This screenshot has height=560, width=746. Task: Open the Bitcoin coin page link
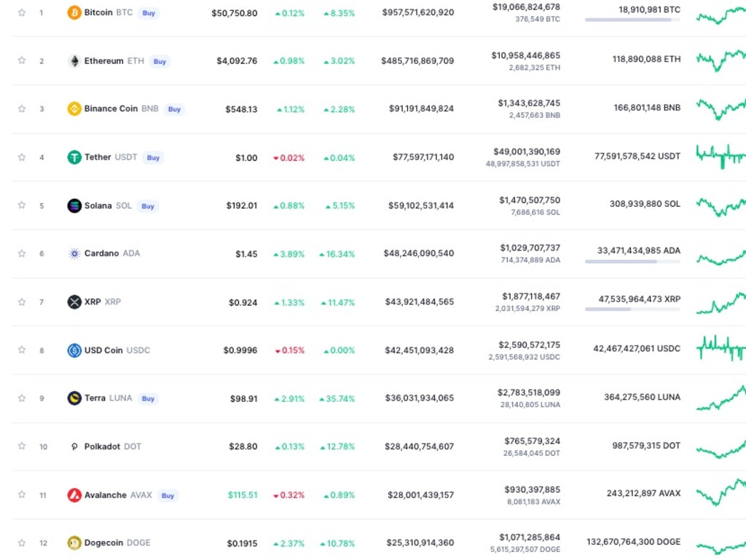(x=109, y=12)
